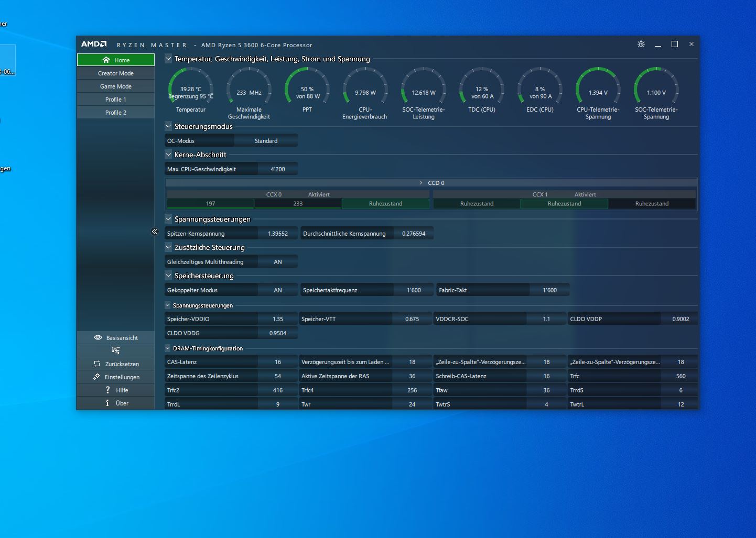Collapse DRAM-Timingkonfiguration section
This screenshot has width=756, height=538.
[x=168, y=348]
